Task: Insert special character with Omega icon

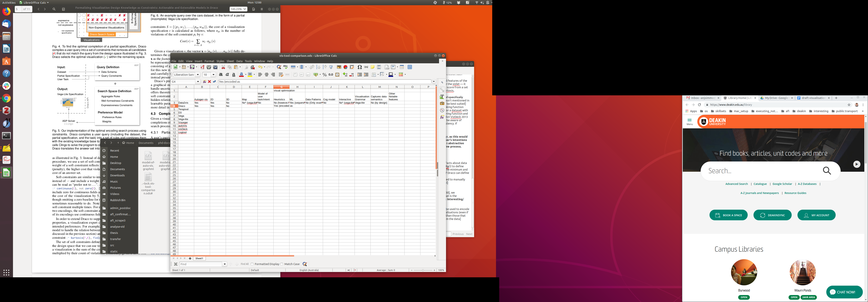Action: click(x=360, y=67)
